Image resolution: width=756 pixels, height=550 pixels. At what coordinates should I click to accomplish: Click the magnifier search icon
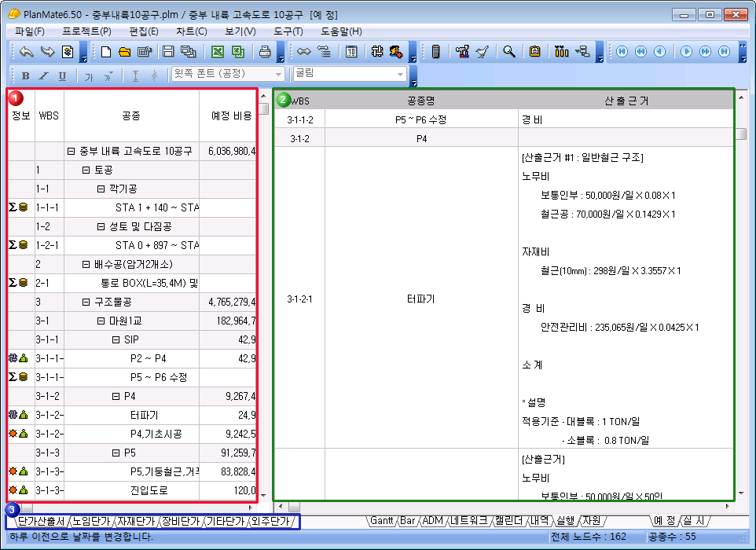click(509, 52)
